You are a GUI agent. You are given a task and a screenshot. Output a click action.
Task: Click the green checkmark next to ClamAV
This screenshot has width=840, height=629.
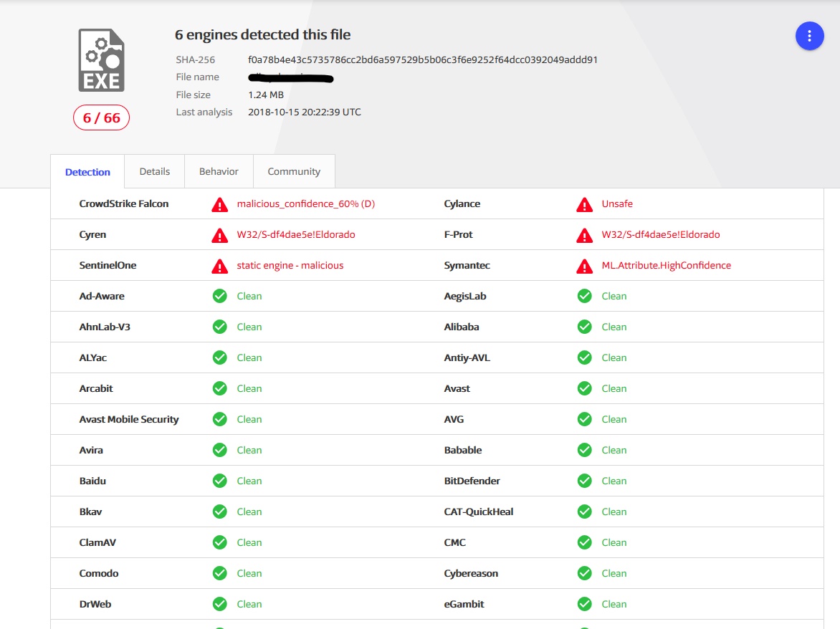coord(219,542)
